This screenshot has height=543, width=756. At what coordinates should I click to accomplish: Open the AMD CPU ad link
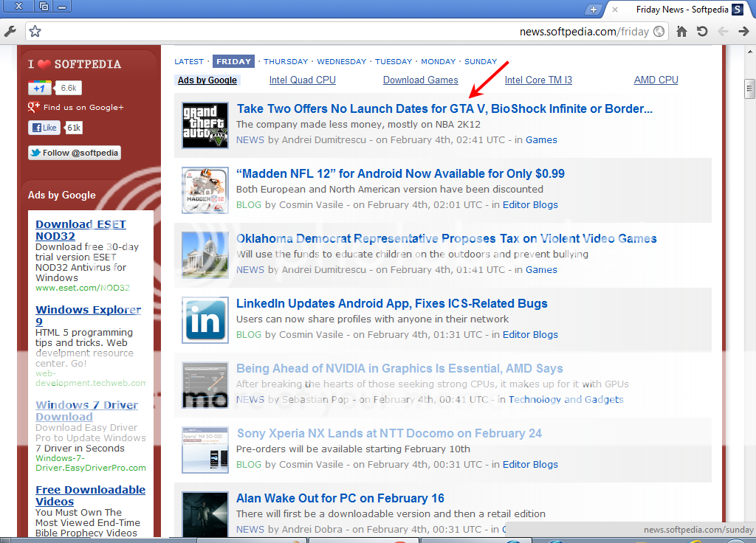click(x=656, y=80)
